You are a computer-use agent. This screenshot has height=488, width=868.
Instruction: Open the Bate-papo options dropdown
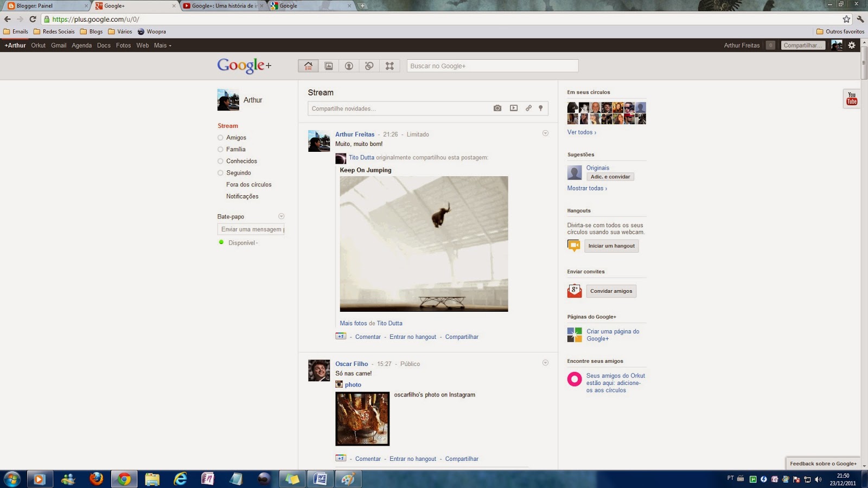tap(281, 216)
